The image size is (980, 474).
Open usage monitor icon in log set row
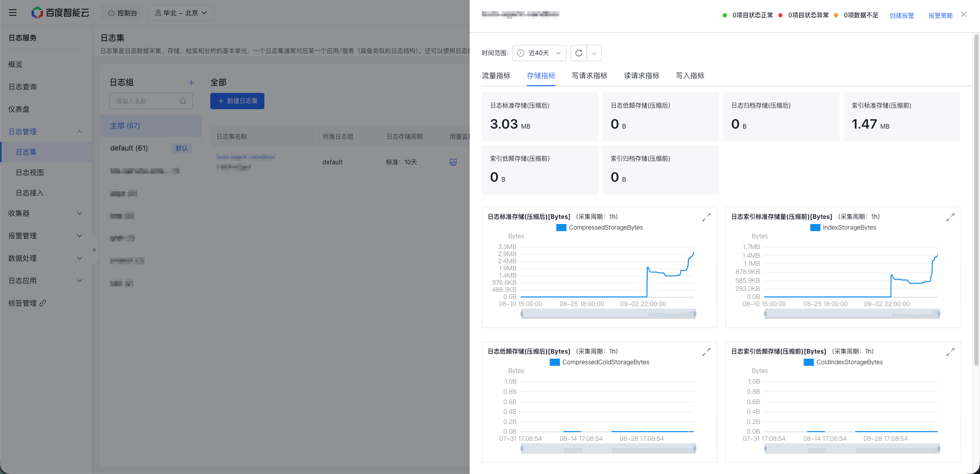click(453, 162)
